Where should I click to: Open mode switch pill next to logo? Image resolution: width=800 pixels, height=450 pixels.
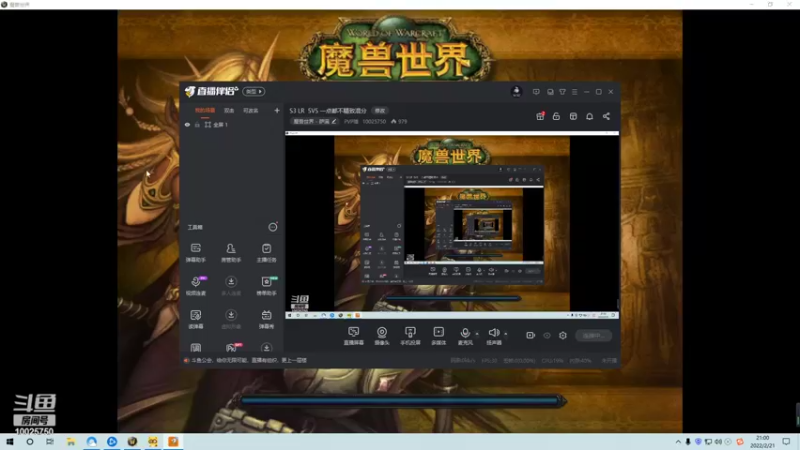coord(253,91)
